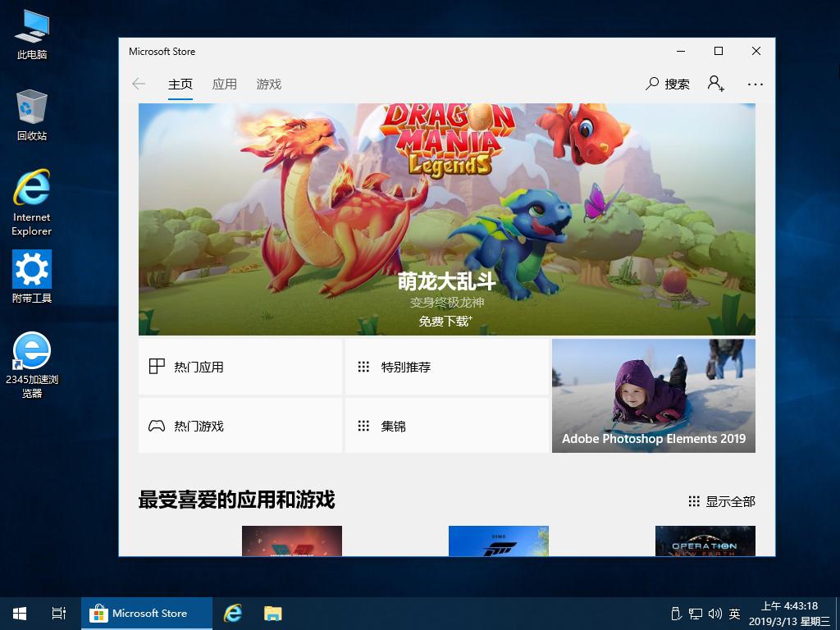Click the 英 input language indicator
Viewport: 840px width, 630px height.
pos(734,614)
